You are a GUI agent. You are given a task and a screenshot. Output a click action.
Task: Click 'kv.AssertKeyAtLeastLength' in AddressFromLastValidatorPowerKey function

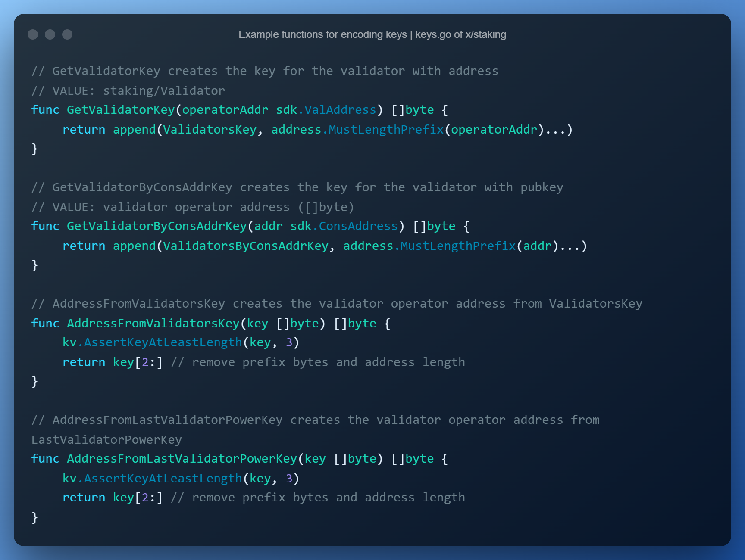pyautogui.click(x=153, y=479)
